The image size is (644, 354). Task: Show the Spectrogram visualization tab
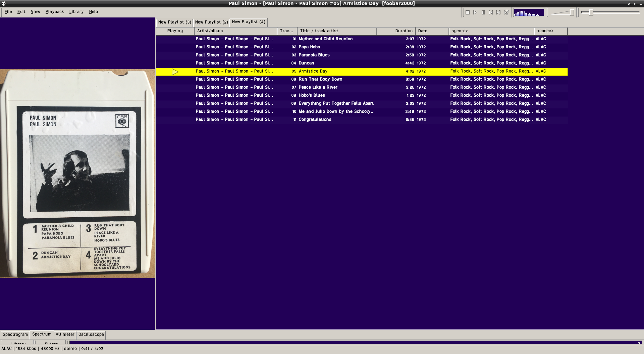[15, 335]
